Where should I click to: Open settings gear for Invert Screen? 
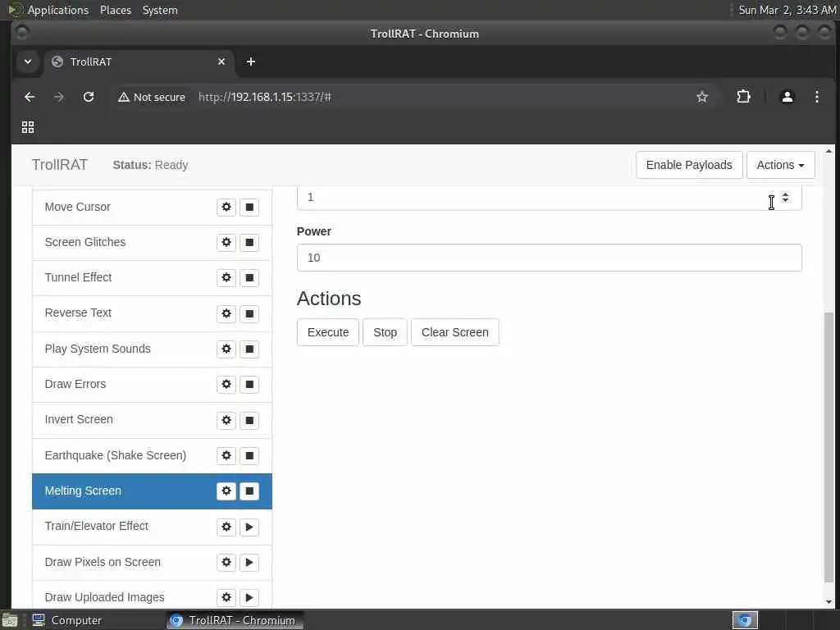226,420
